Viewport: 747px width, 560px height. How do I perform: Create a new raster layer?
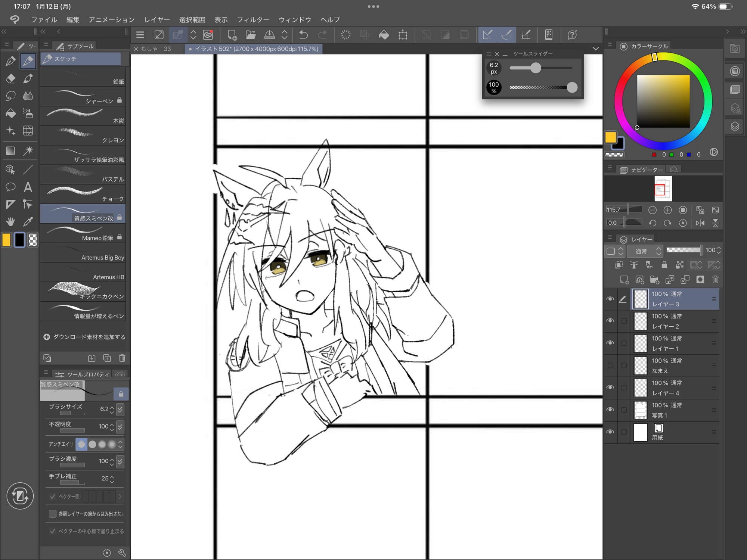pos(624,280)
